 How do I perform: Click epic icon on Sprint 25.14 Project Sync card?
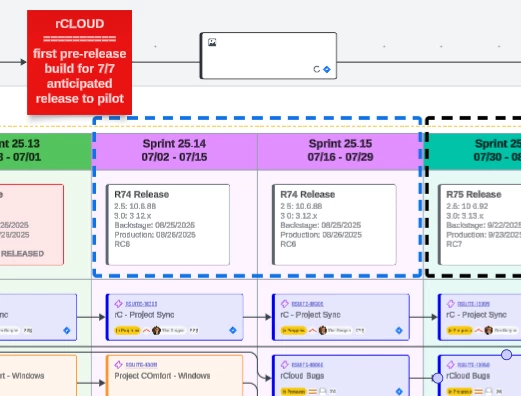[x=118, y=304]
